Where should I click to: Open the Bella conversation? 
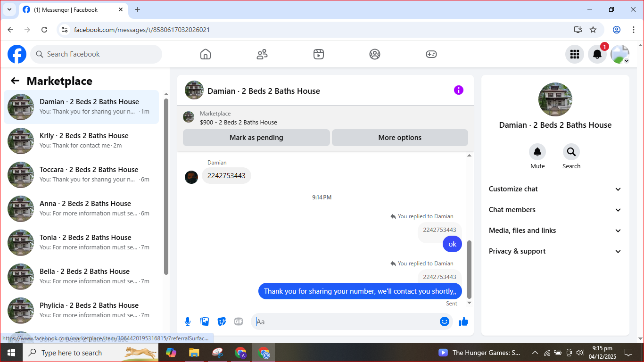(x=82, y=277)
